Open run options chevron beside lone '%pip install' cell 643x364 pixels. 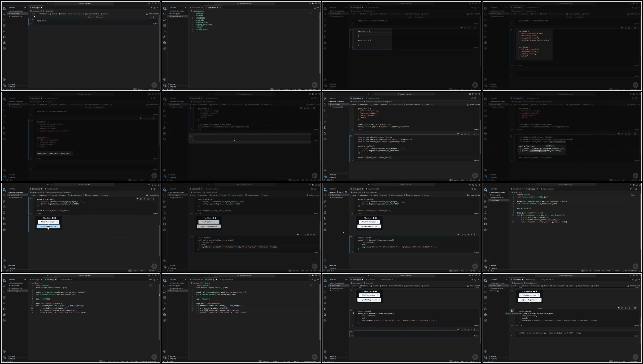click(x=32, y=20)
